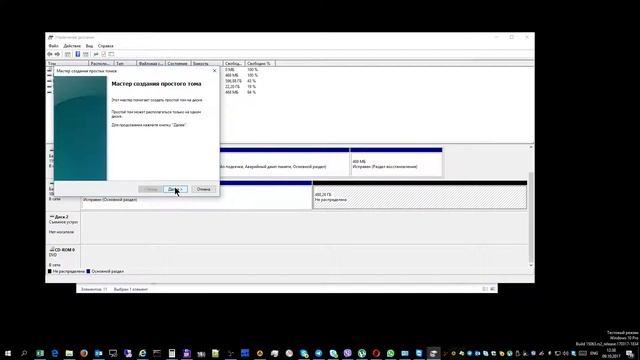The height and width of the screenshot is (360, 640).
Task: Click the ENG language indicator
Action: (x=594, y=353)
